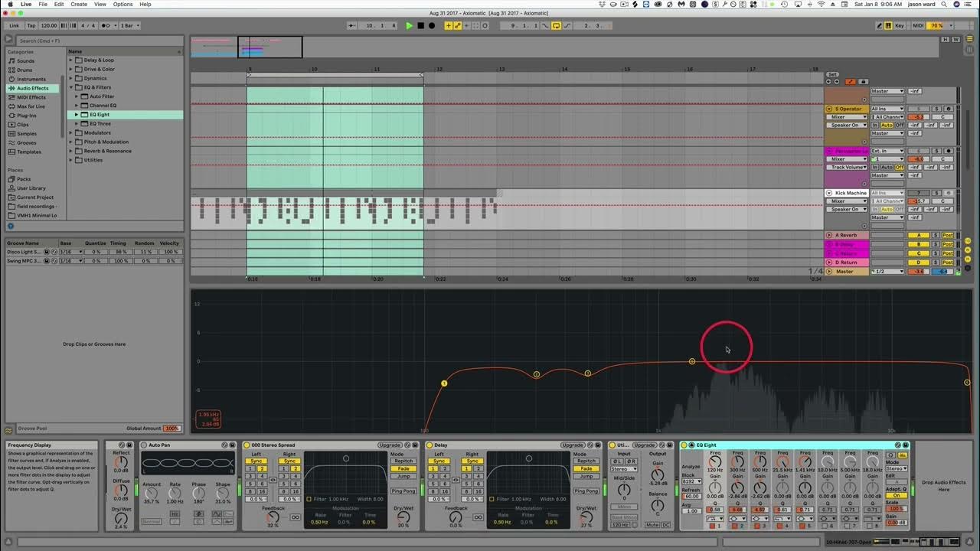This screenshot has height=551, width=980.
Task: Open Max for Live category
Action: click(x=31, y=106)
